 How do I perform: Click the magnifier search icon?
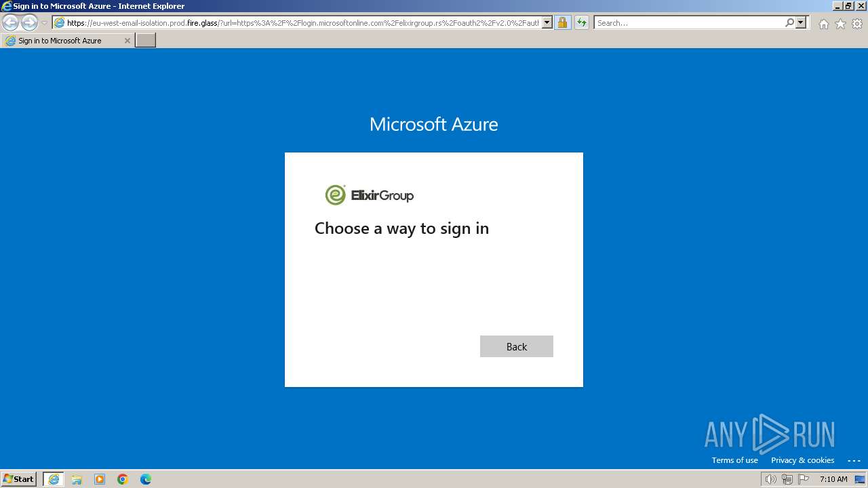(789, 23)
